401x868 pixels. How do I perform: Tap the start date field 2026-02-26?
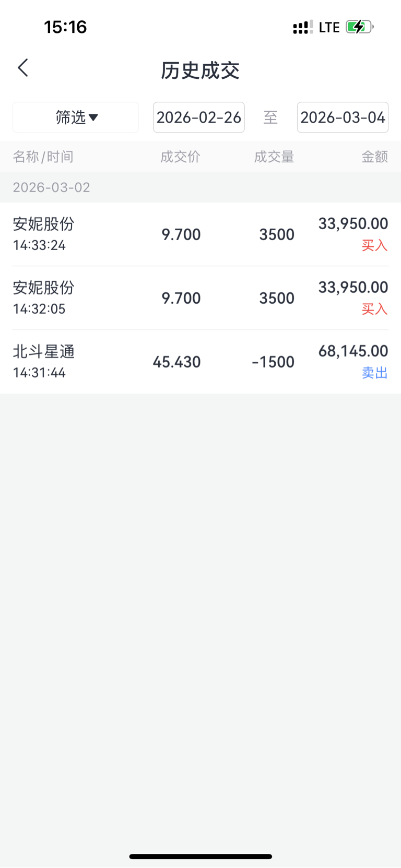199,117
